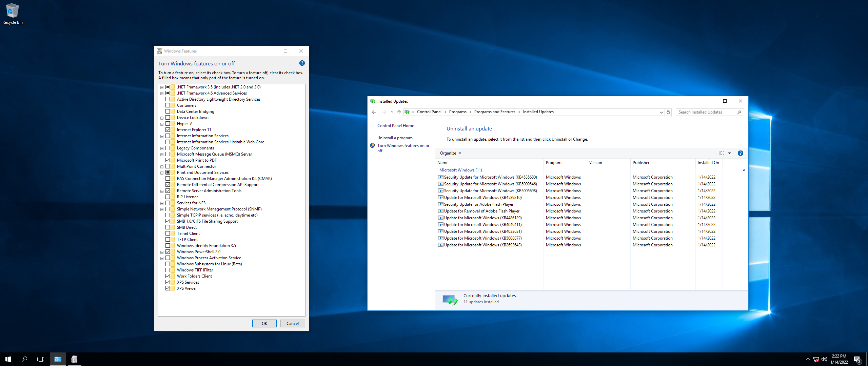Click the Control Panel taskbar icon

tap(58, 359)
